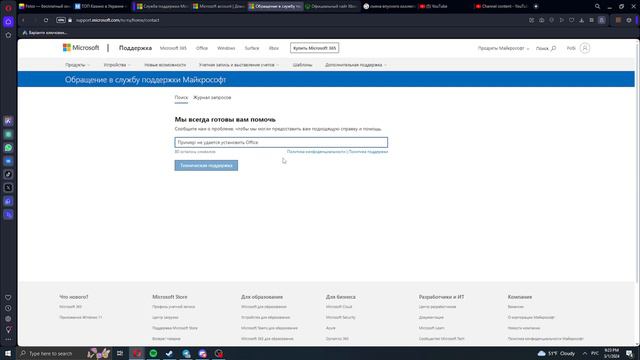Switch to the Microsoft account tab
Screen dimensions: 640x360
(x=219, y=6)
